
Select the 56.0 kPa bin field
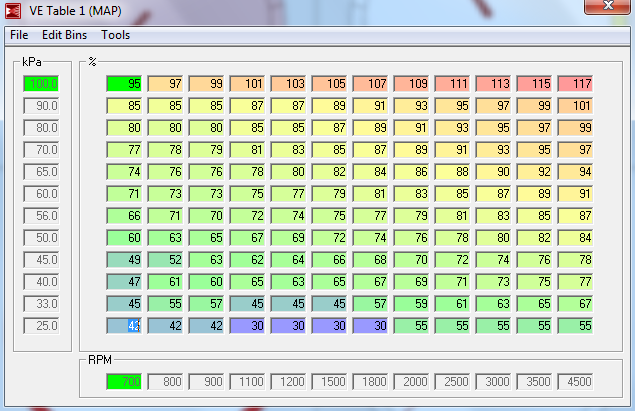[x=42, y=215]
